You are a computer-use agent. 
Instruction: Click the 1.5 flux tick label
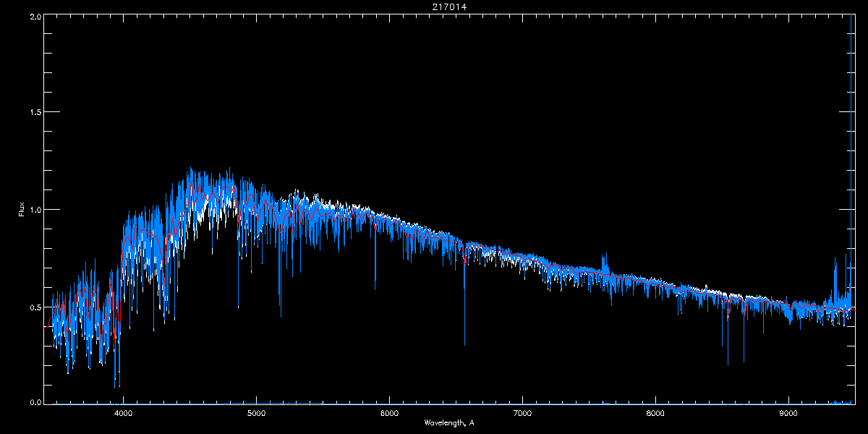[x=35, y=113]
